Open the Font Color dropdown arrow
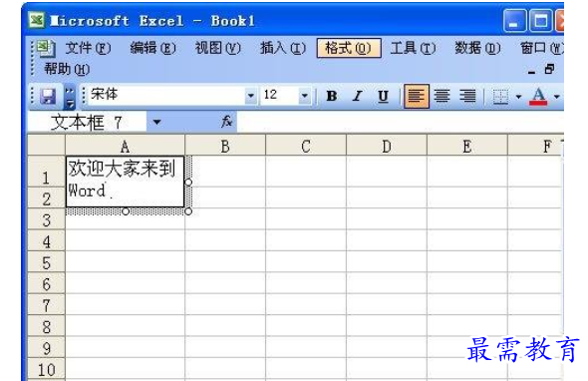 tap(557, 97)
